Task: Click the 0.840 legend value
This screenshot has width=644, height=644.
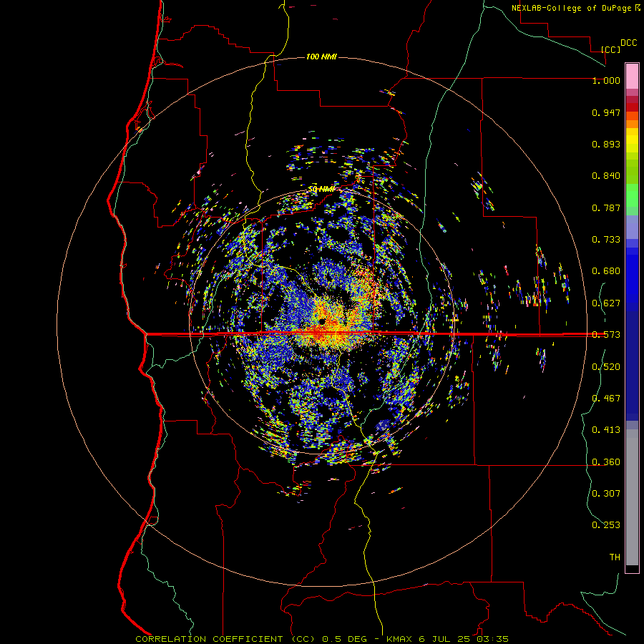Action: click(606, 176)
